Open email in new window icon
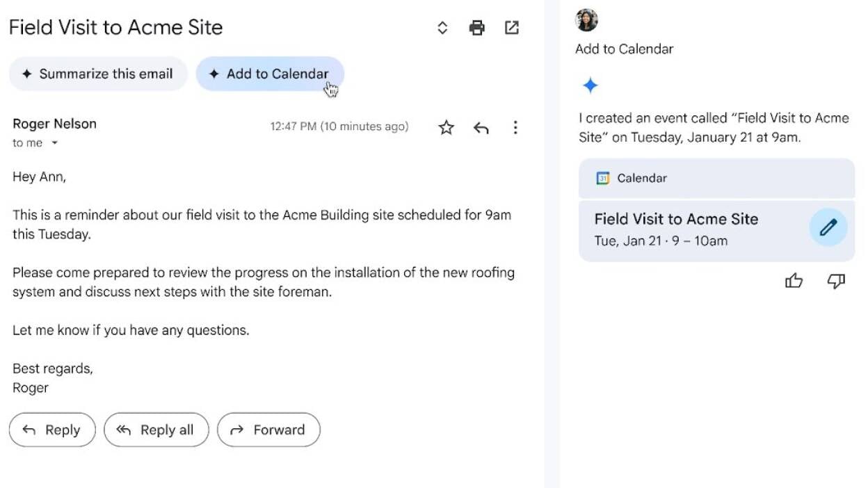Screen dimensions: 868x488 click(512, 28)
